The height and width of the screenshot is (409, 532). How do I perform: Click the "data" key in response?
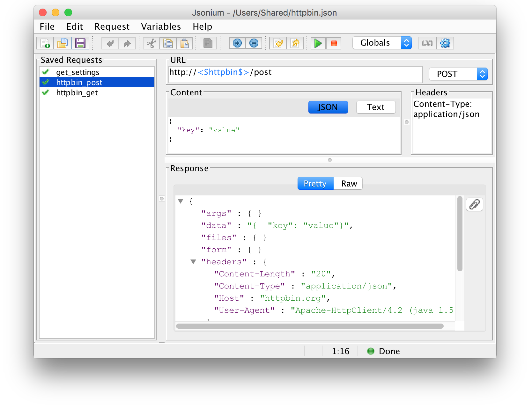(x=216, y=225)
